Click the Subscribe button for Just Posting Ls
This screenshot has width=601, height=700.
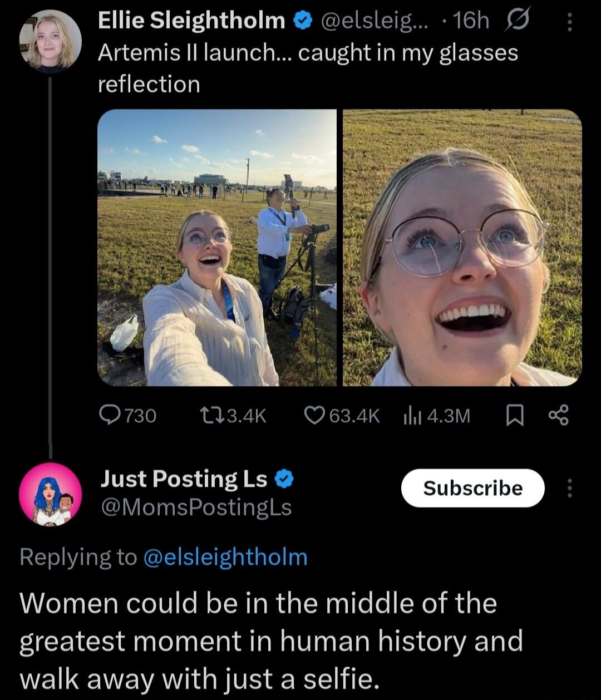coord(472,487)
